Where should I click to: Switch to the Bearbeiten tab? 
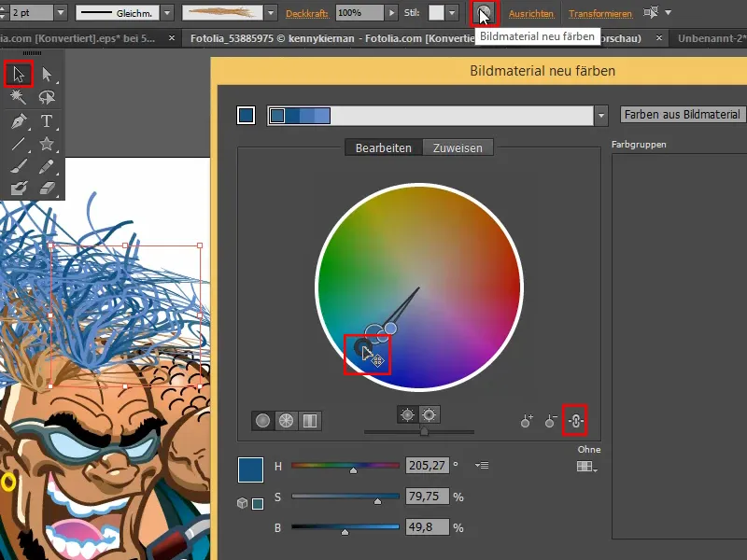[x=384, y=148]
